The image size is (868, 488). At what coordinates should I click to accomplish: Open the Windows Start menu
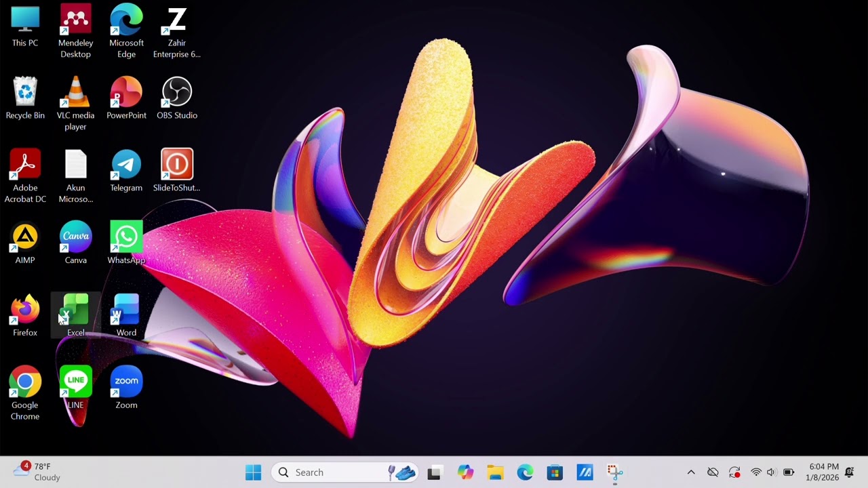254,472
